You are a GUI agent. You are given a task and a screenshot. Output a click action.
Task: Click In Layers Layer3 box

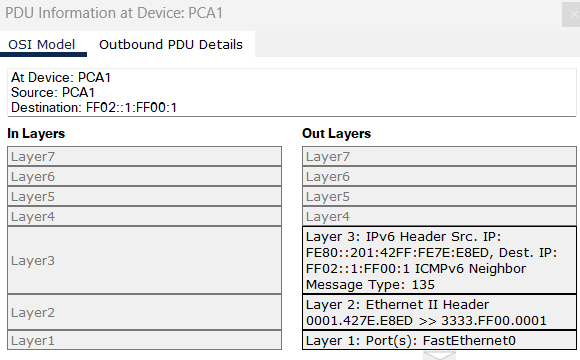coord(144,260)
